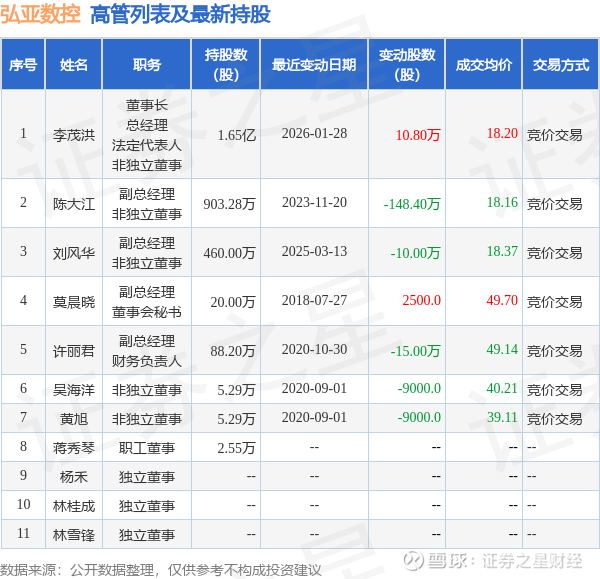Click the average price 40.21
The height and width of the screenshot is (579, 600).
tap(502, 388)
